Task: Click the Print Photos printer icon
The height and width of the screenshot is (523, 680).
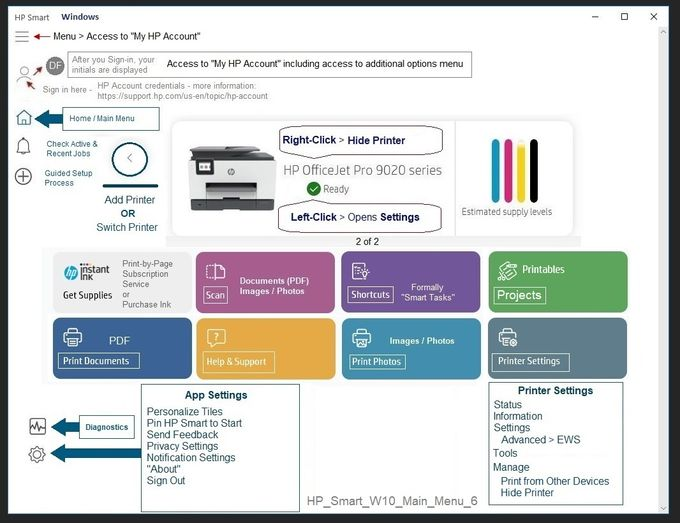Action: 361,338
